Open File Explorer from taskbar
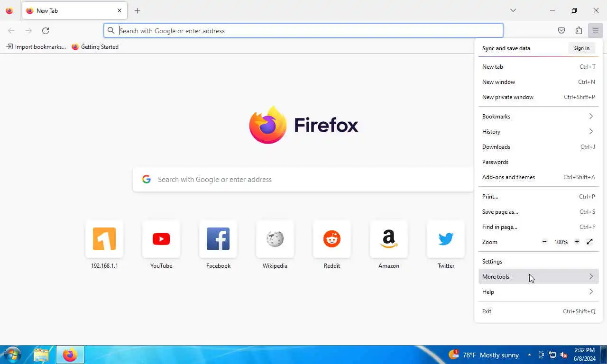This screenshot has height=364, width=607. pos(41,355)
